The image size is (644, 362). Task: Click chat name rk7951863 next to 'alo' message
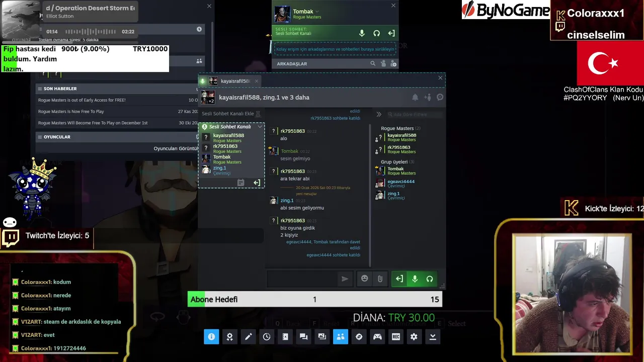point(293,131)
